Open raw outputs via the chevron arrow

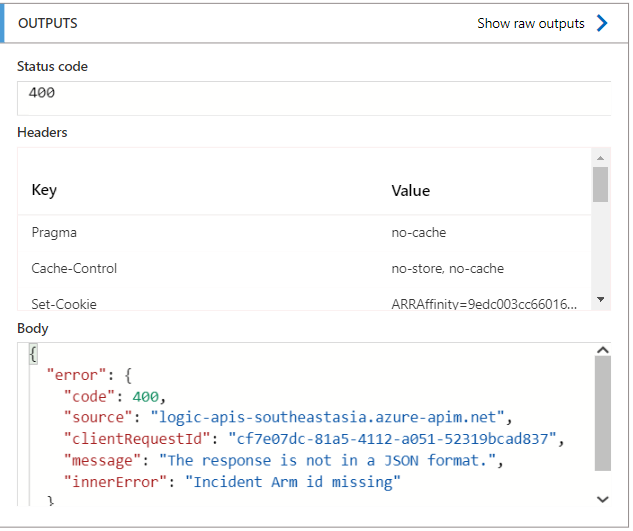click(602, 23)
